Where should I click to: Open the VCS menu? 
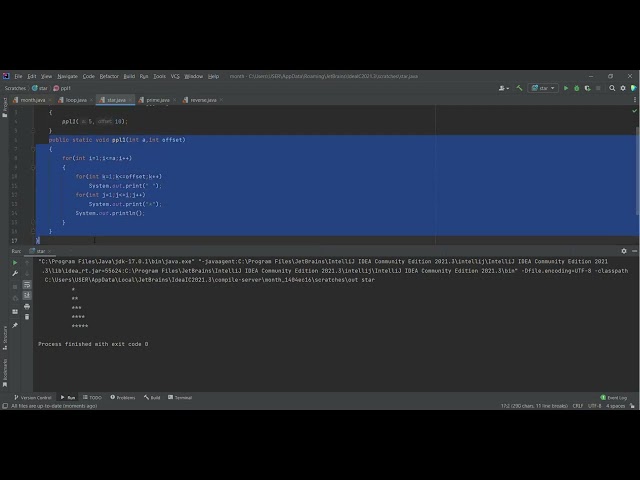tap(175, 76)
